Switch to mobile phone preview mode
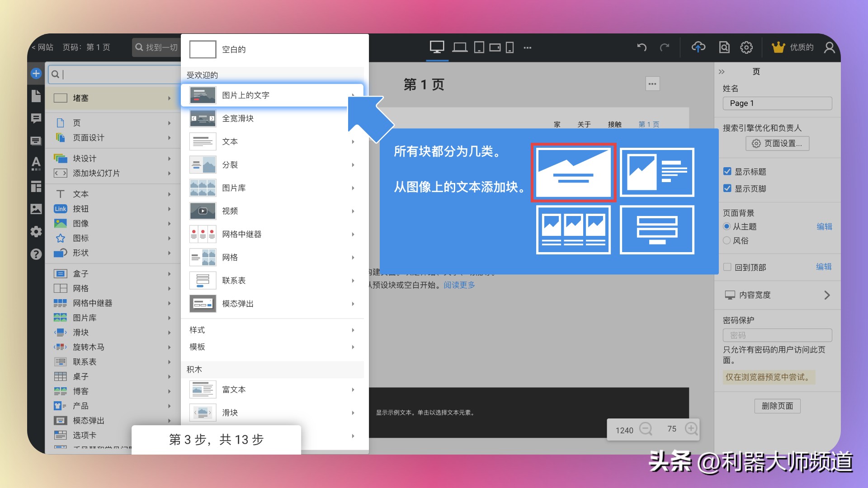The height and width of the screenshot is (488, 868). (x=510, y=47)
